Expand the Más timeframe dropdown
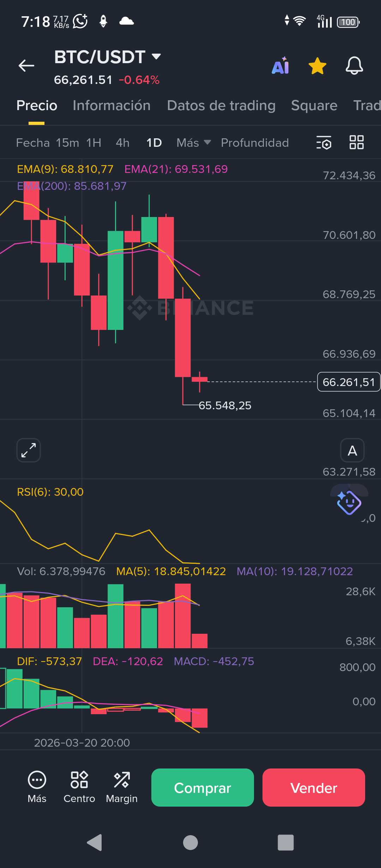The height and width of the screenshot is (868, 381). (x=194, y=143)
